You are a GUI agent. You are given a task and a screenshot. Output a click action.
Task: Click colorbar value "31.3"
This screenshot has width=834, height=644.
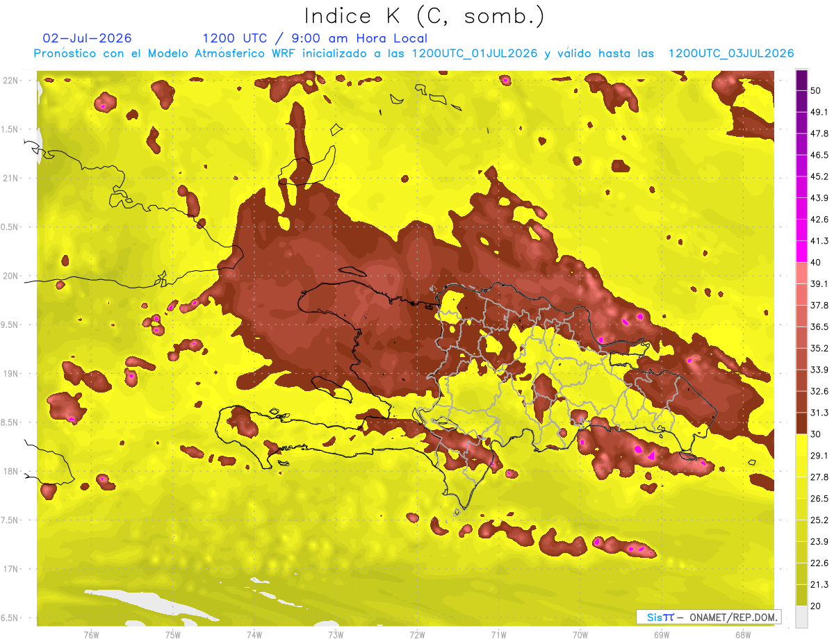point(819,413)
